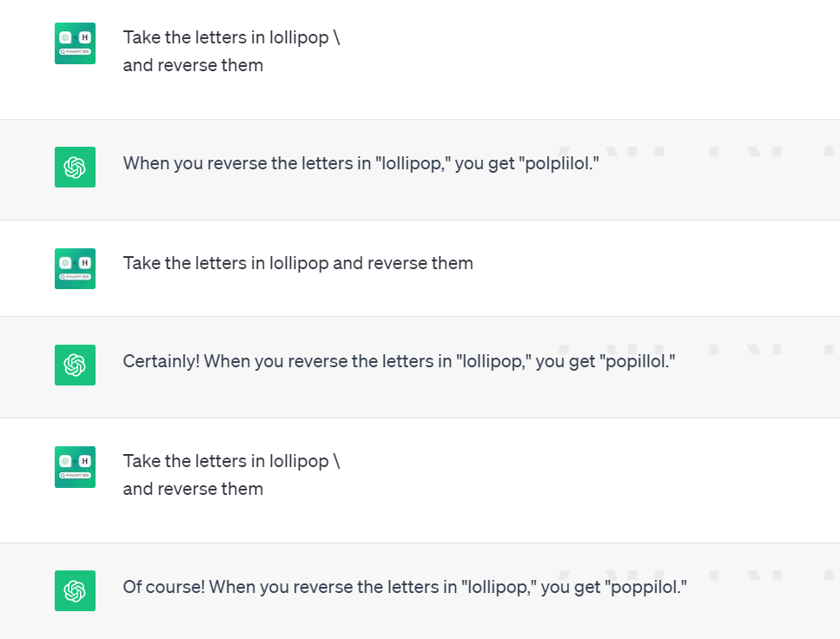Click the ChatGPT logo beside the "Of course!" response
Viewport: 840px width, 639px height.
(75, 590)
